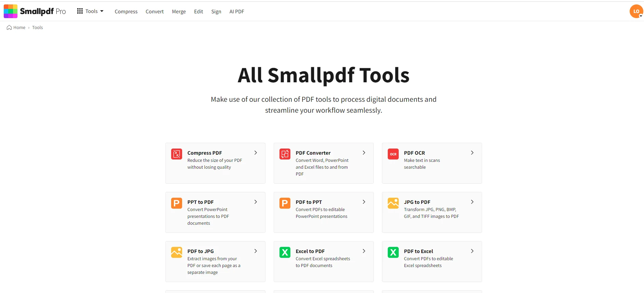The height and width of the screenshot is (293, 644).
Task: Click 'Convert PDFs to editable PowerPoint presentations' text
Action: click(321, 213)
